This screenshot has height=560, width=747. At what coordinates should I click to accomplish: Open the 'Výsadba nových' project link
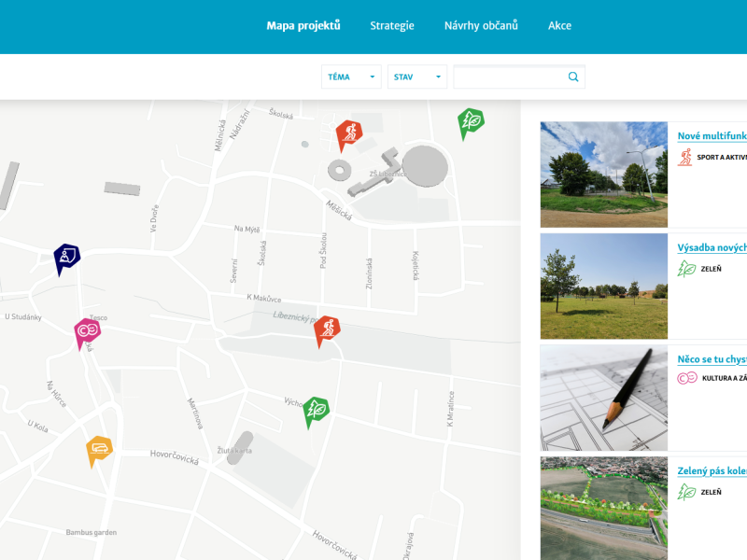pyautogui.click(x=712, y=248)
